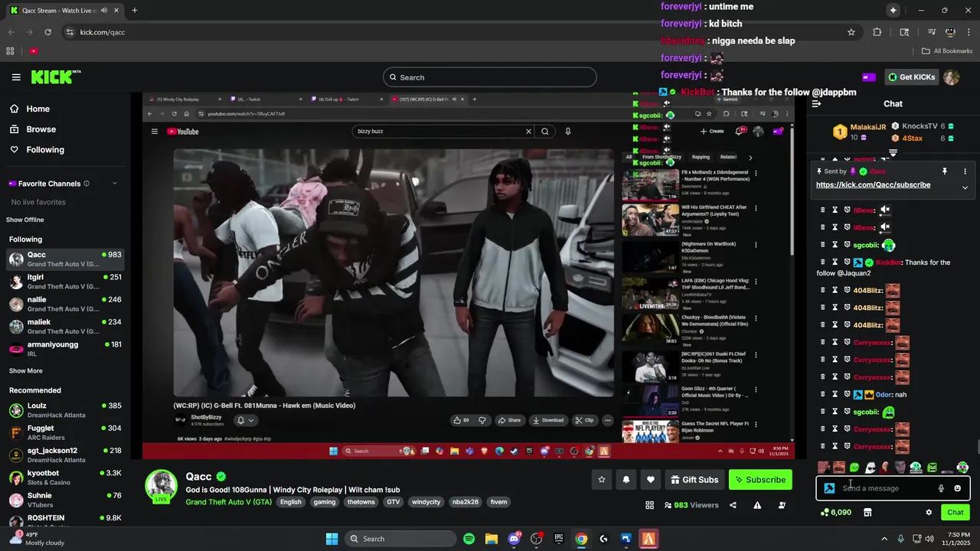Viewport: 980px width, 551px height.
Task: Click the Get KICKs button
Action: (912, 77)
